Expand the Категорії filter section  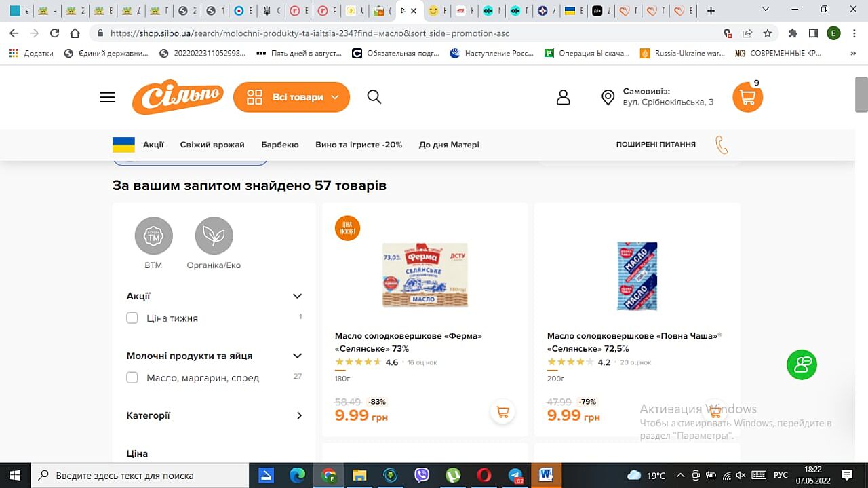(299, 415)
